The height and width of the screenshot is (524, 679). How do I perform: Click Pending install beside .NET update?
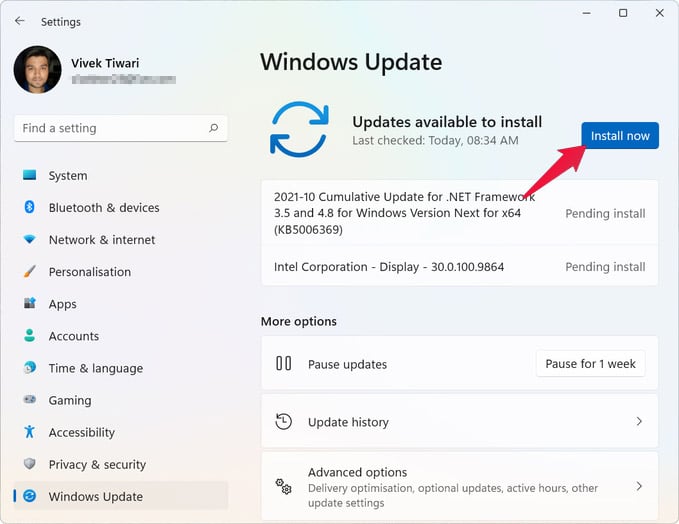point(605,213)
